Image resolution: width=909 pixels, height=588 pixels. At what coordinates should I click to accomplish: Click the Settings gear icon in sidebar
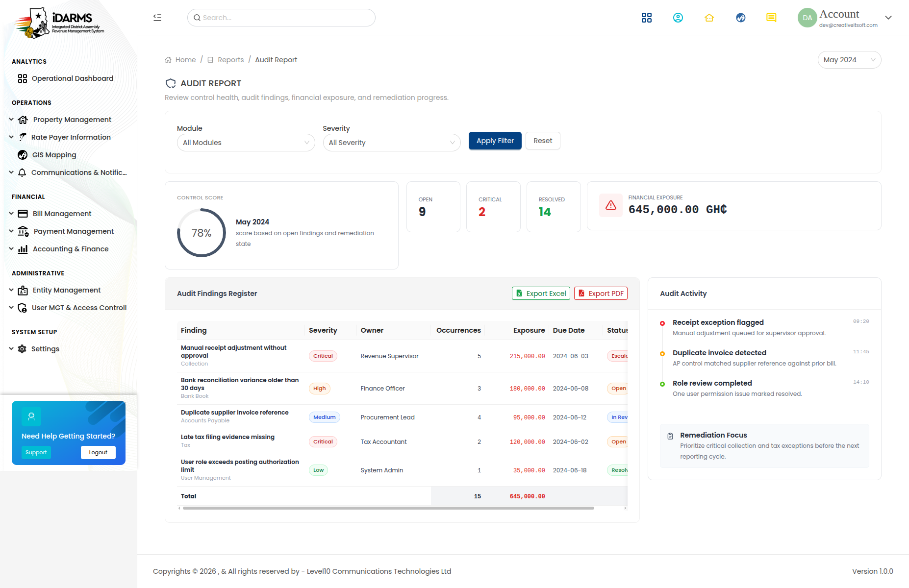[22, 349]
